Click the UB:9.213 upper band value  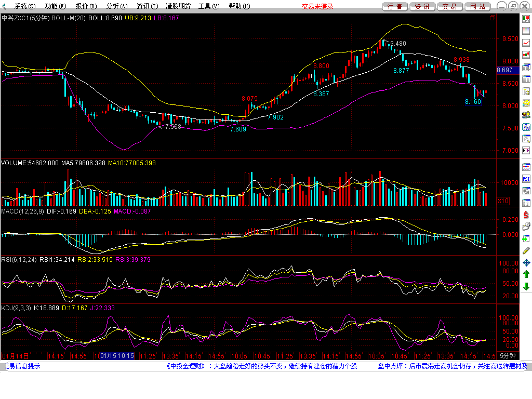tap(138, 18)
